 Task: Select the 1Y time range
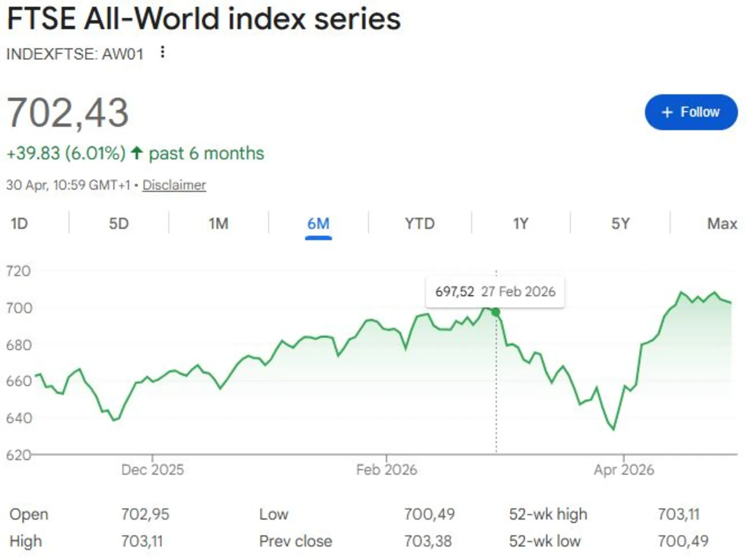tap(521, 224)
